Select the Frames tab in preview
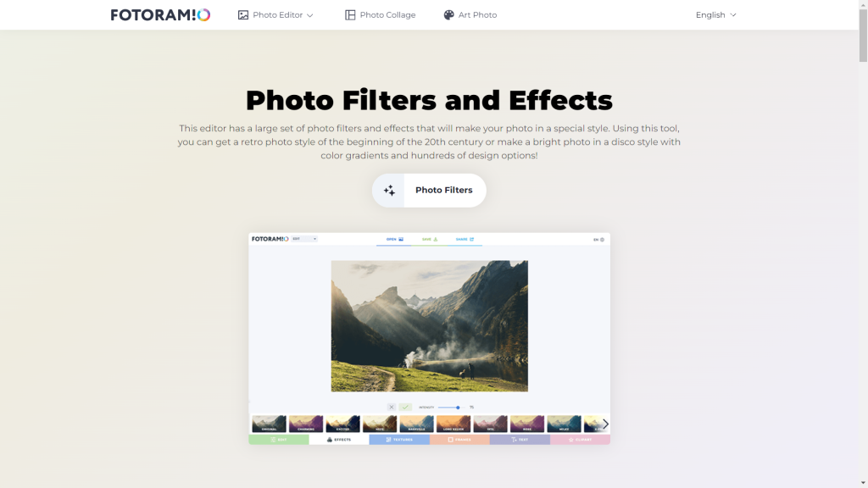 (459, 440)
